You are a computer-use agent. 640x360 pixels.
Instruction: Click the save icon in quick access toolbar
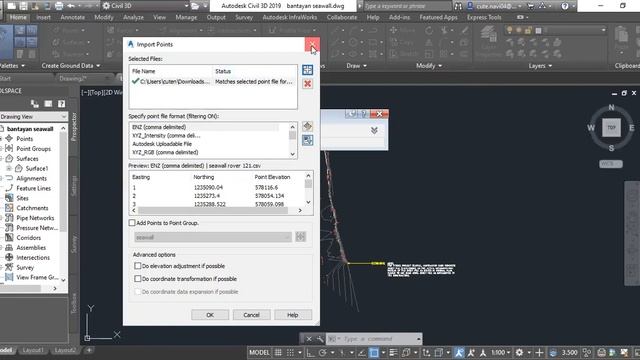coord(24,6)
